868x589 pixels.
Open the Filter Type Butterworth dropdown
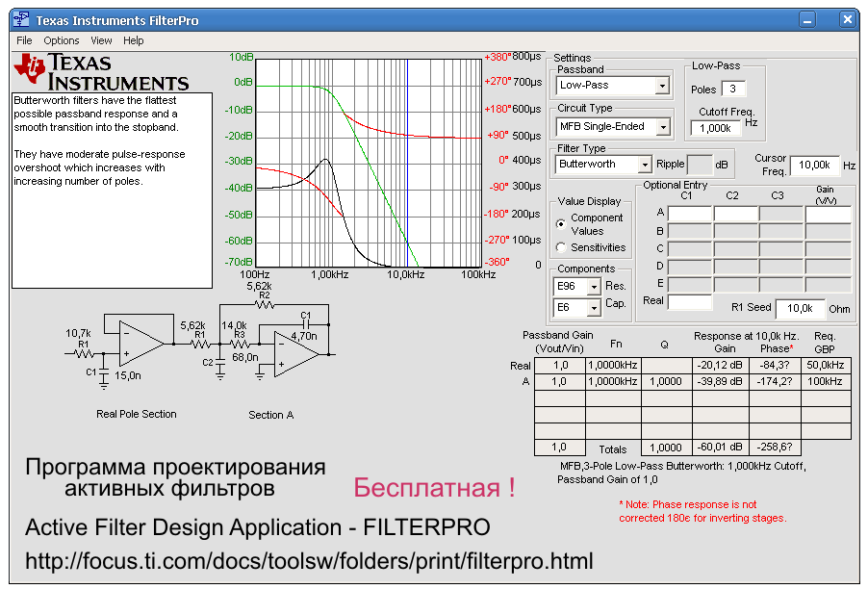click(645, 165)
